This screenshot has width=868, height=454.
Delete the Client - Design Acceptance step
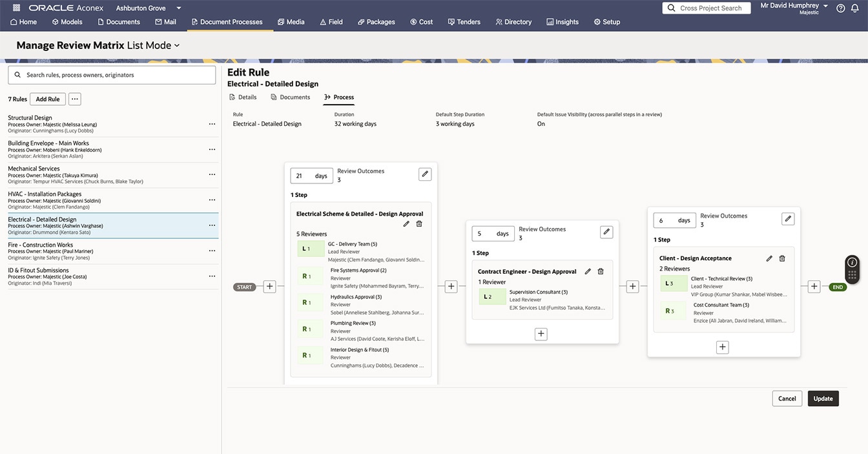click(782, 258)
